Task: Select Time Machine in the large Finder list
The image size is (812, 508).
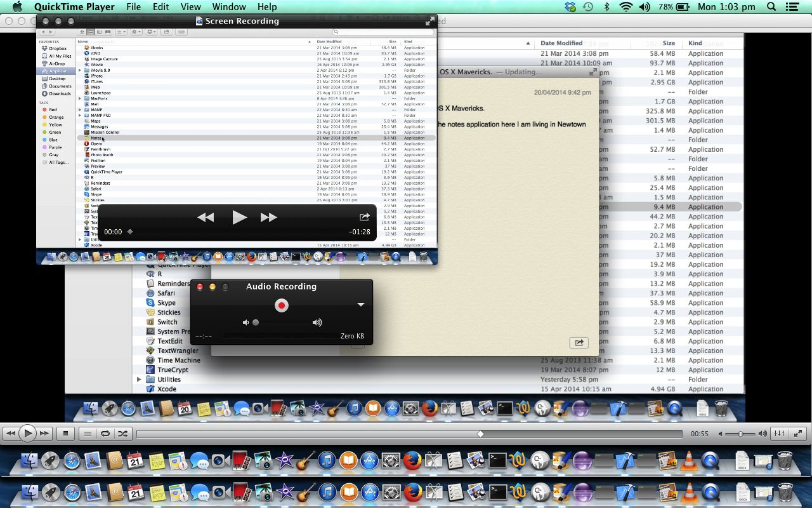Action: pyautogui.click(x=179, y=360)
